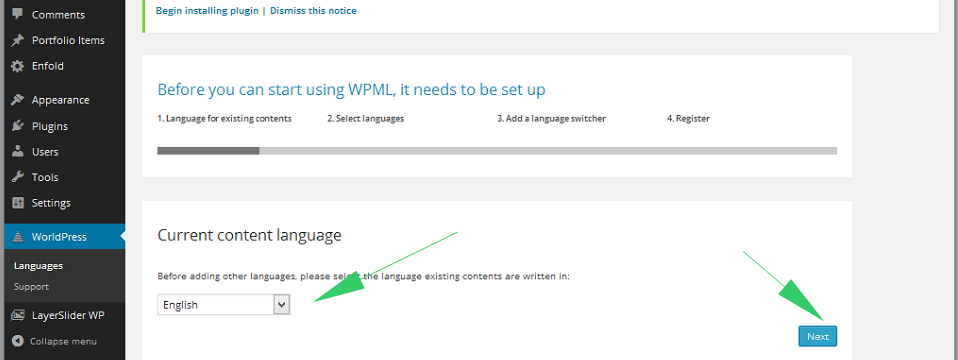Screen dimensions: 958x360
Task: Click the language dropdown arrow button
Action: click(281, 304)
